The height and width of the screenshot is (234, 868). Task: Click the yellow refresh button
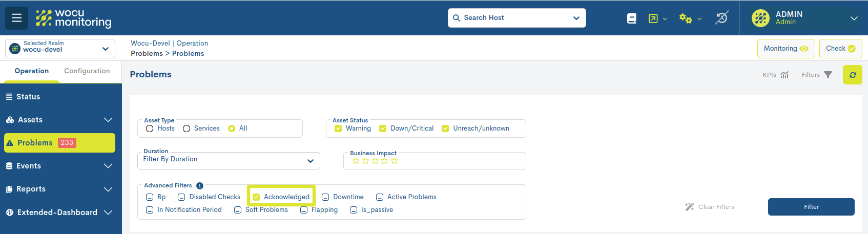click(853, 75)
